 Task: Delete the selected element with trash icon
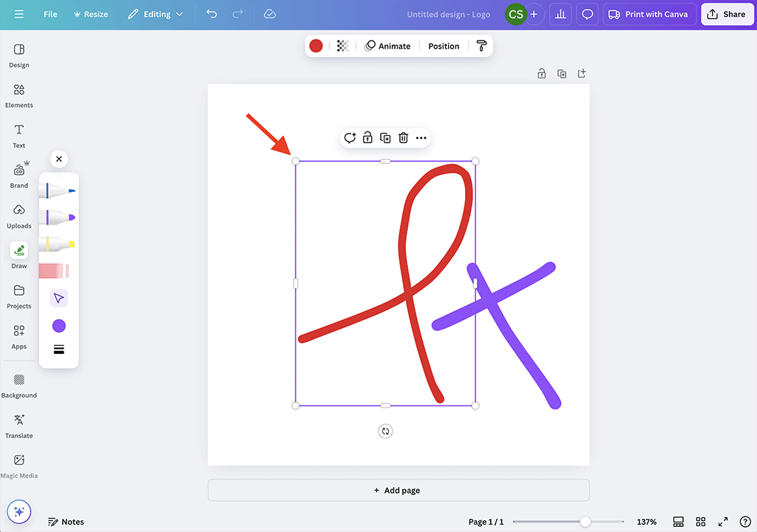coord(403,138)
